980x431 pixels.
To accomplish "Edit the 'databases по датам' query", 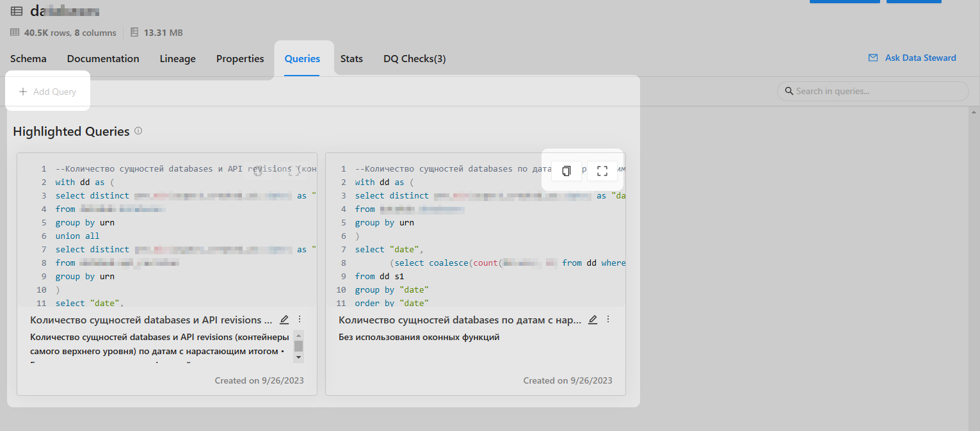I will 593,320.
